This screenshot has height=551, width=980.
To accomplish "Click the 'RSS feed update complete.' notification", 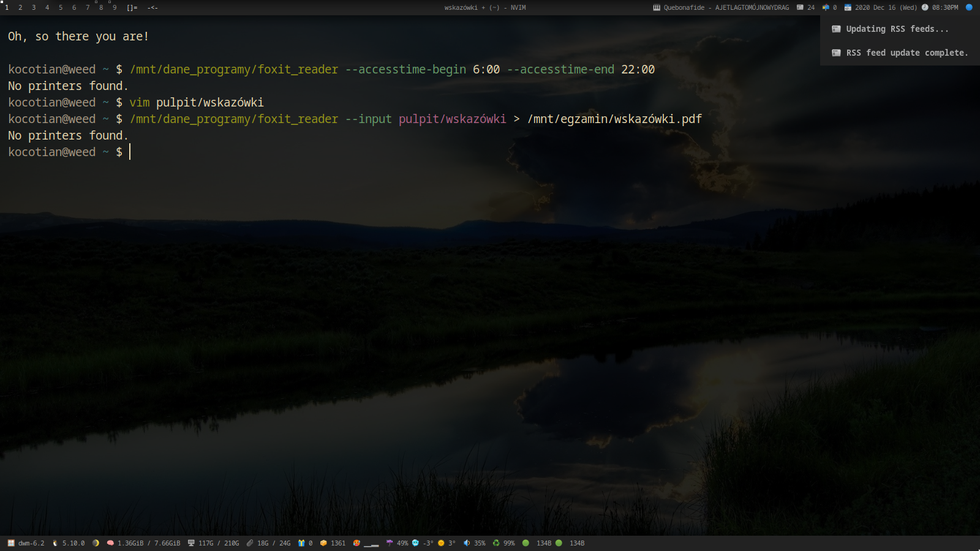I will [900, 53].
